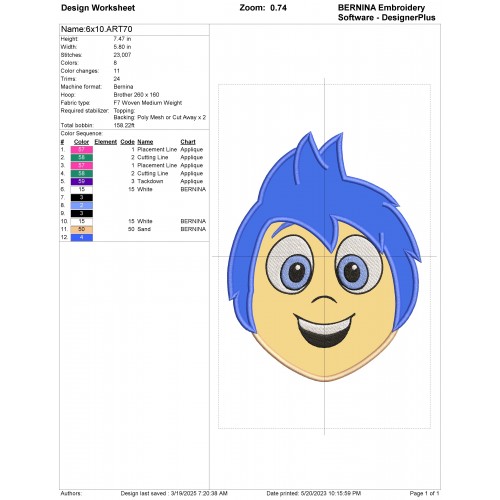
Task: Select the Sand color swatch in row 11
Action: (81, 229)
